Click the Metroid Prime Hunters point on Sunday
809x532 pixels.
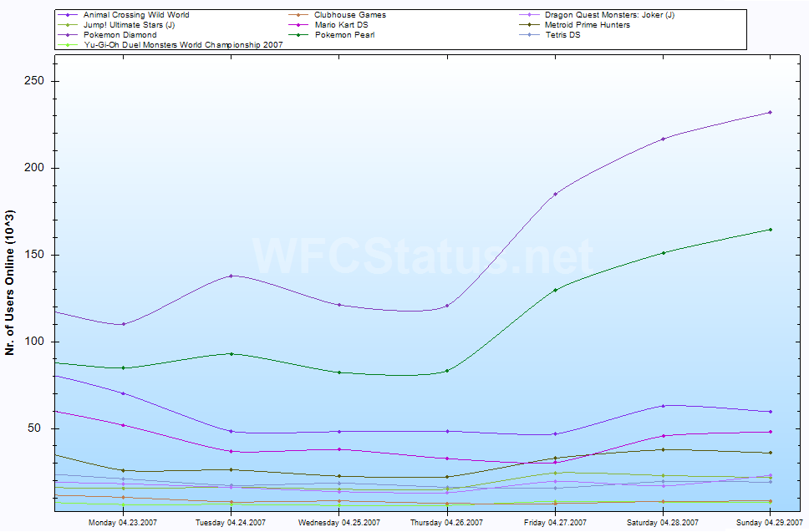pyautogui.click(x=771, y=453)
